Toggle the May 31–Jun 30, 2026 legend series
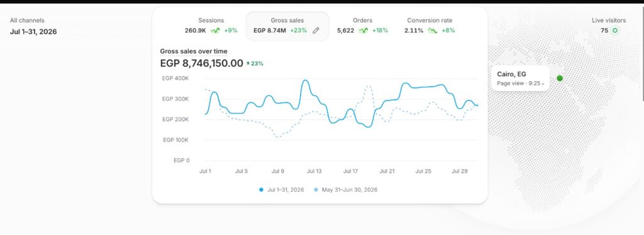The width and height of the screenshot is (644, 235). pos(345,190)
